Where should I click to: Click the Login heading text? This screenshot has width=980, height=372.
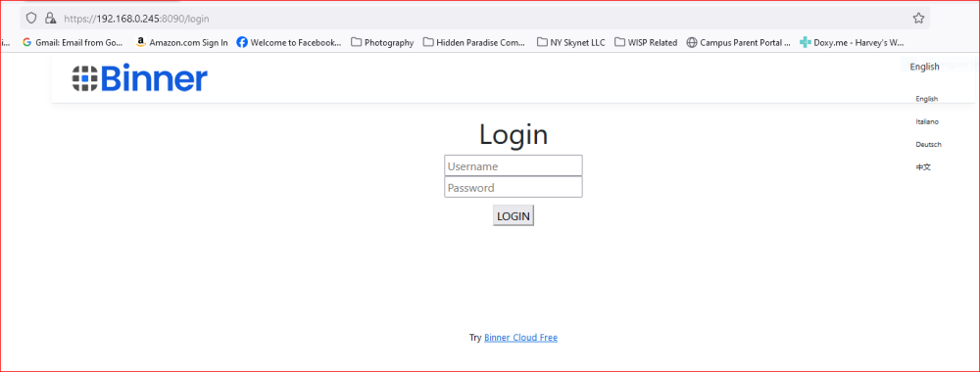514,135
